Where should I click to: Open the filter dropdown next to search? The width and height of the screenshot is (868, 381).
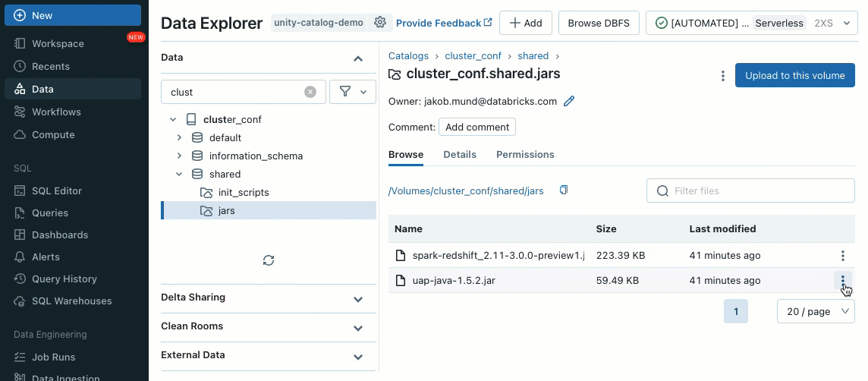pyautogui.click(x=353, y=92)
